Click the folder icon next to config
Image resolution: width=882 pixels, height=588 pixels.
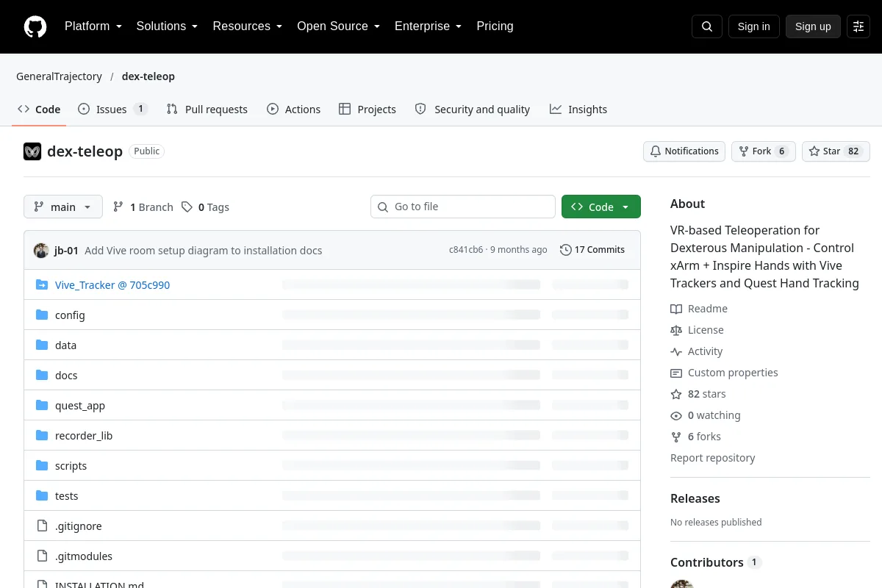click(42, 315)
